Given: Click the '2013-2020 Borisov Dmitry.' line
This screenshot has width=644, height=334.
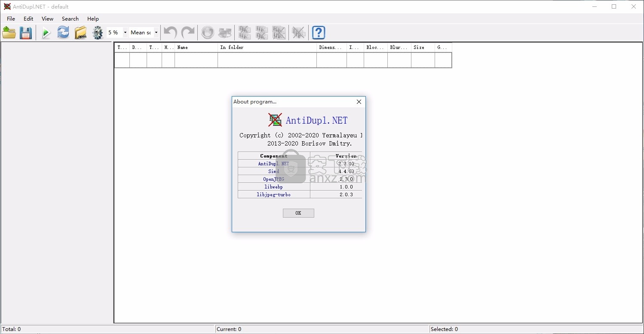Looking at the screenshot, I should coord(310,143).
